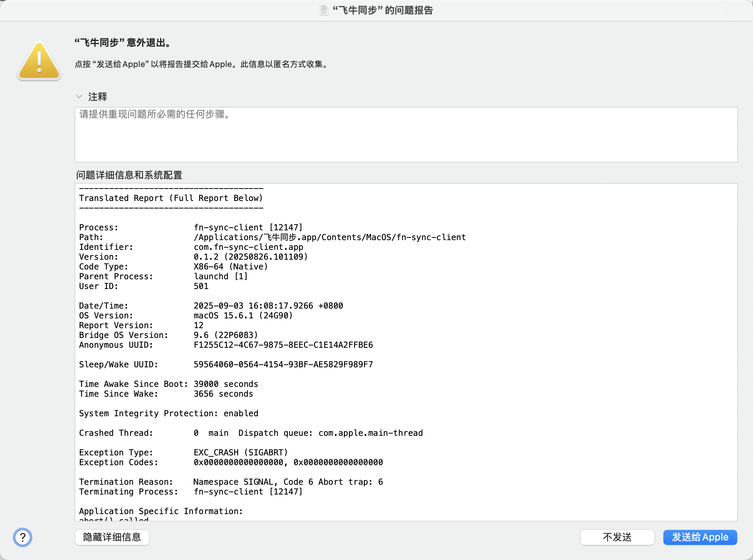The height and width of the screenshot is (560, 753).
Task: Click the 问题详细信息和系统配置 label
Action: pos(129,175)
